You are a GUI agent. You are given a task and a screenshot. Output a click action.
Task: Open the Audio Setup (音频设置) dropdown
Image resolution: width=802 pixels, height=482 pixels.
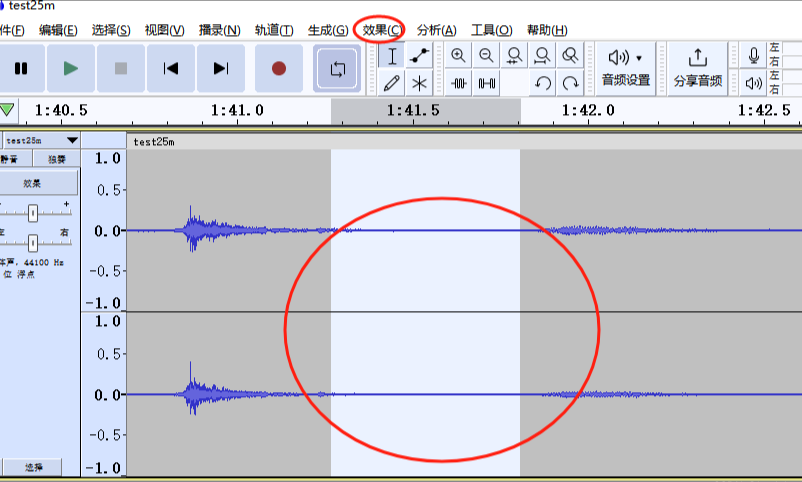point(626,68)
